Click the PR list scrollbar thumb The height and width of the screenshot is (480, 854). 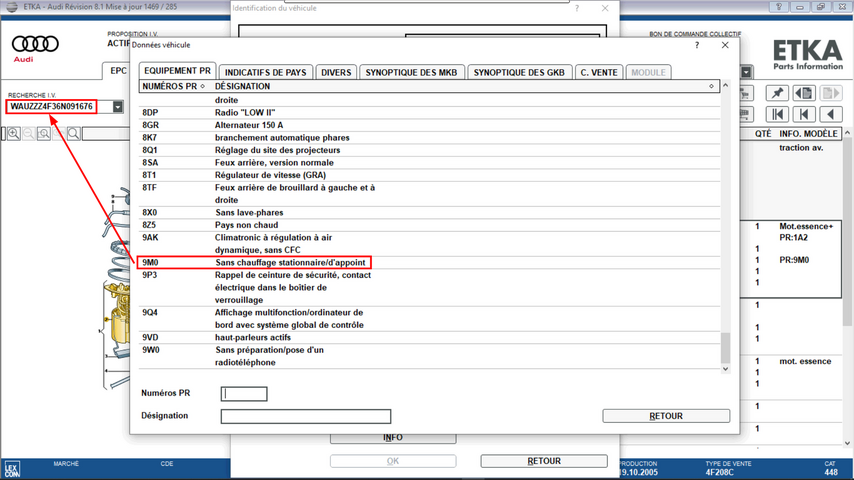pos(725,348)
